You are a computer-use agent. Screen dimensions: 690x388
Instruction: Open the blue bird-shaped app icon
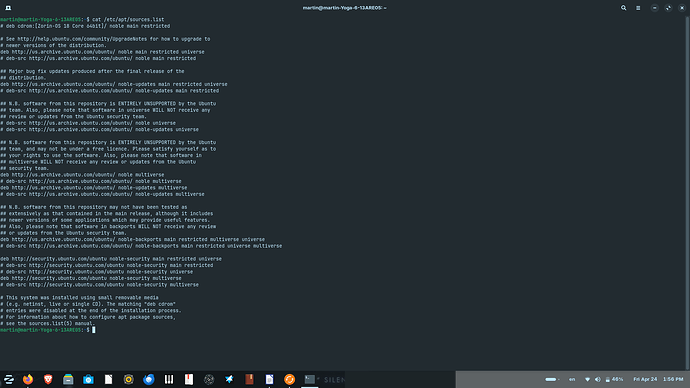[229, 379]
